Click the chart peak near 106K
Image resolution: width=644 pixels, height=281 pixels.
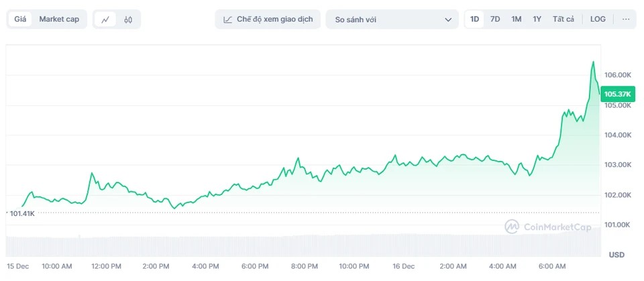tap(593, 62)
